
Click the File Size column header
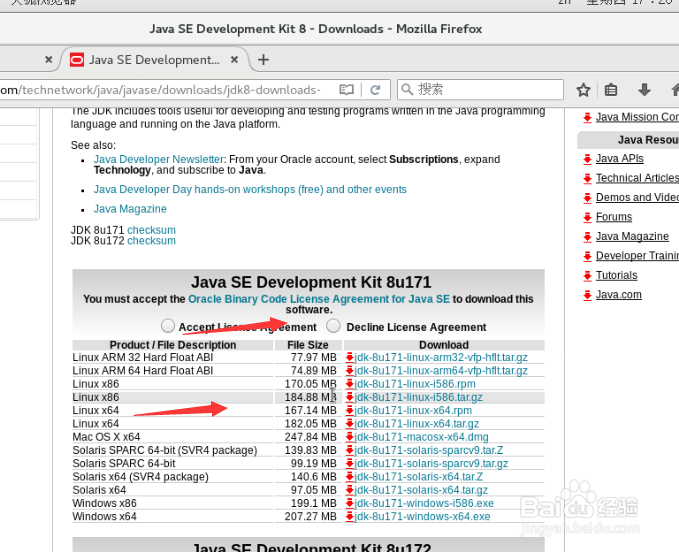[x=308, y=345]
